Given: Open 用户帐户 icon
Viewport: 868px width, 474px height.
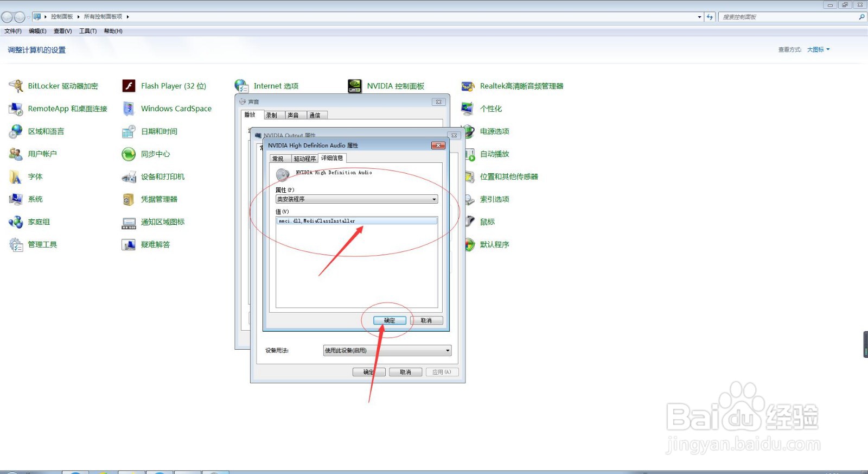Looking at the screenshot, I should click(x=16, y=154).
